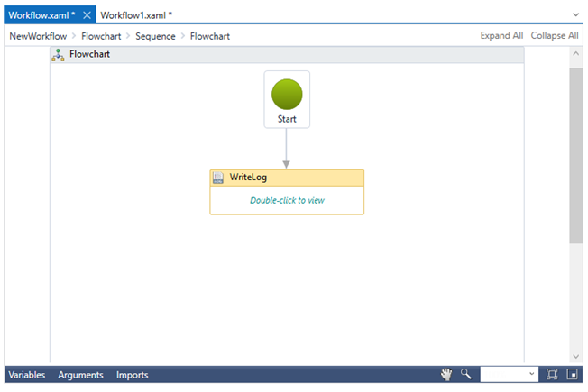588x392 pixels.
Task: Select the green Start node
Action: (x=287, y=95)
